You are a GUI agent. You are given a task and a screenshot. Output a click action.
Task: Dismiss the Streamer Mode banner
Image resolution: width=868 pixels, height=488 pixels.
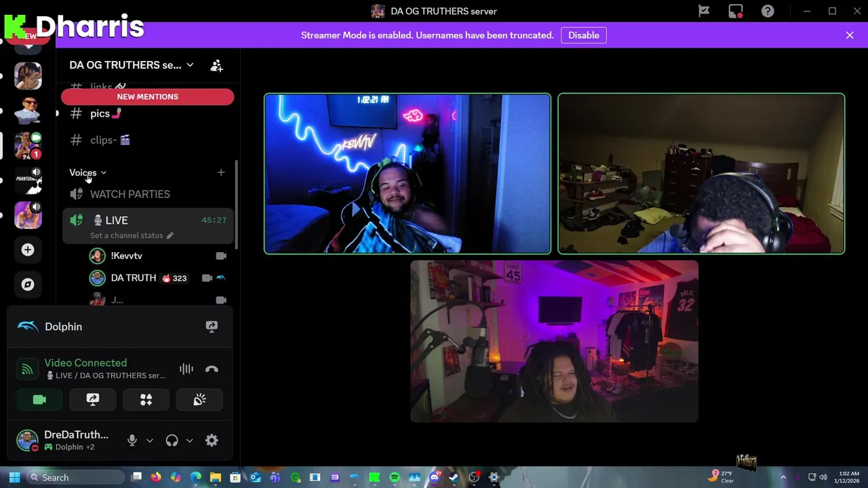(850, 35)
